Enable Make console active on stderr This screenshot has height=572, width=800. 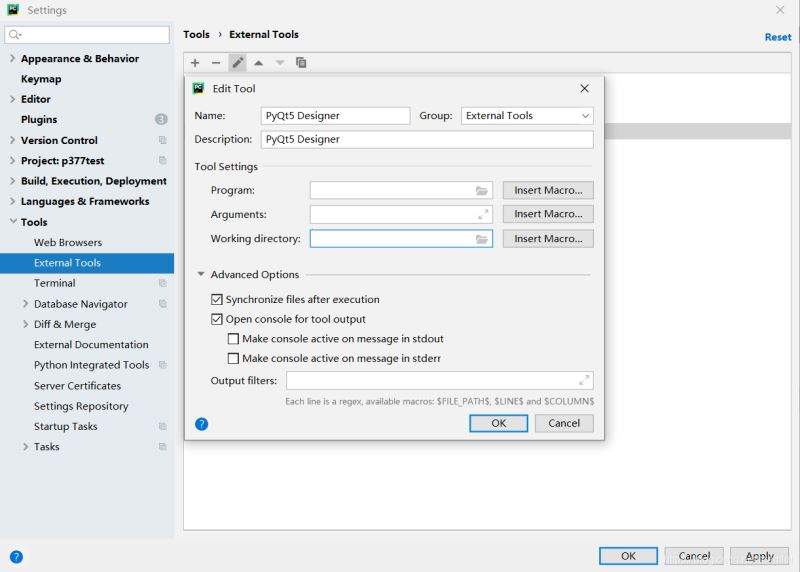click(x=234, y=358)
